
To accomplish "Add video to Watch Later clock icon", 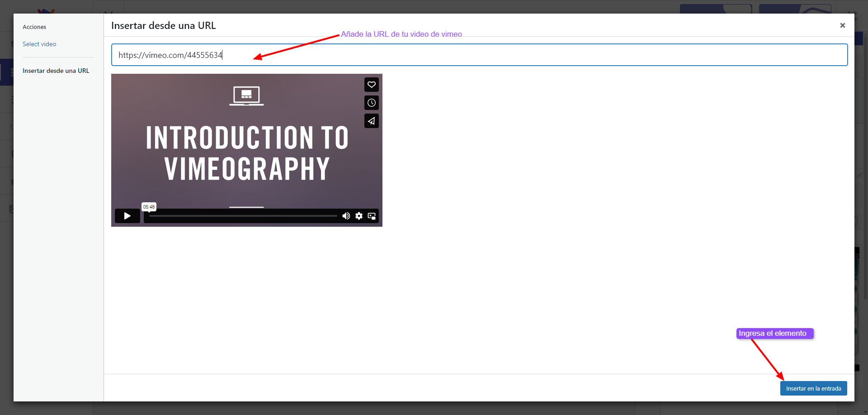I will [372, 103].
